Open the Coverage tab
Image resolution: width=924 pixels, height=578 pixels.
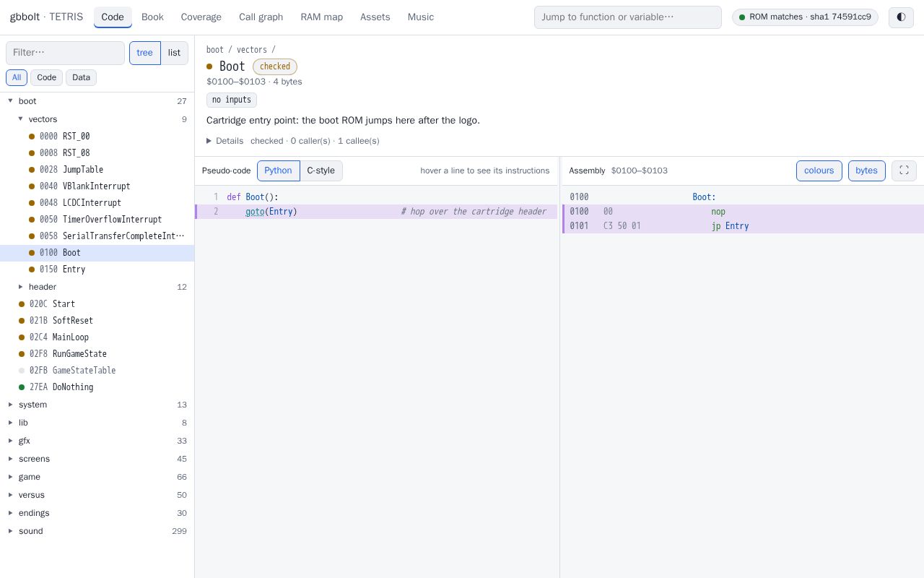pyautogui.click(x=201, y=17)
